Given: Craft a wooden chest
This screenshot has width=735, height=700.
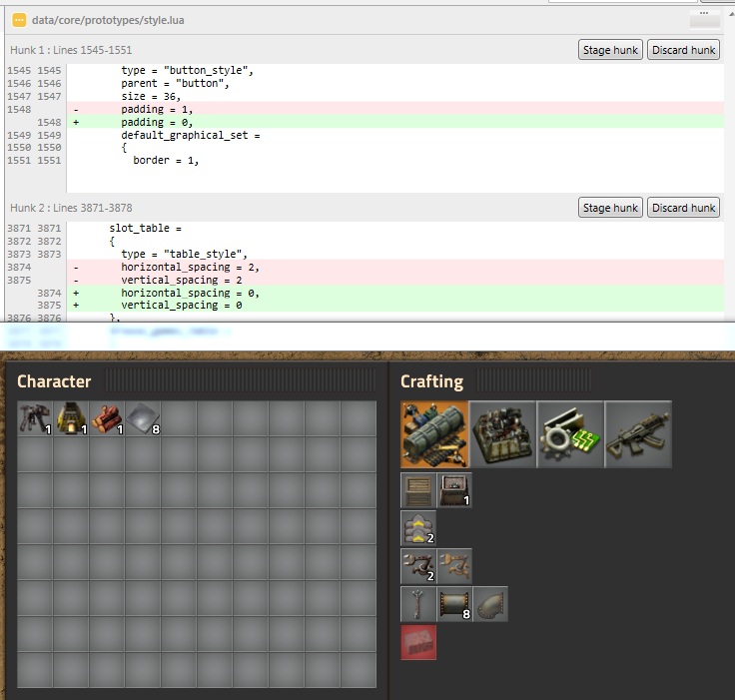Looking at the screenshot, I should 418,490.
